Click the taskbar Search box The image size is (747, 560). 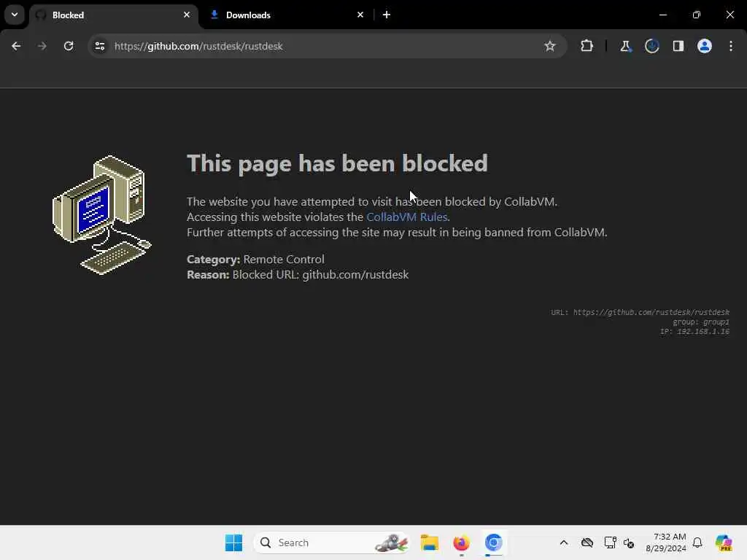[332, 542]
